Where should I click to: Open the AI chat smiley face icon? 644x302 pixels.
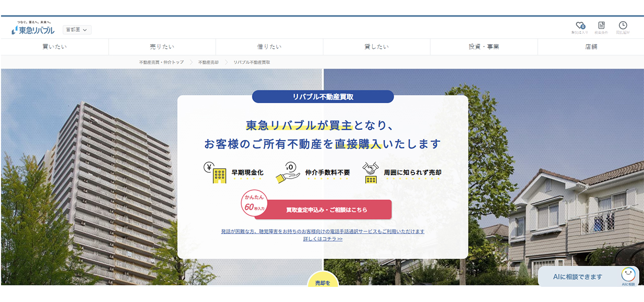click(628, 275)
